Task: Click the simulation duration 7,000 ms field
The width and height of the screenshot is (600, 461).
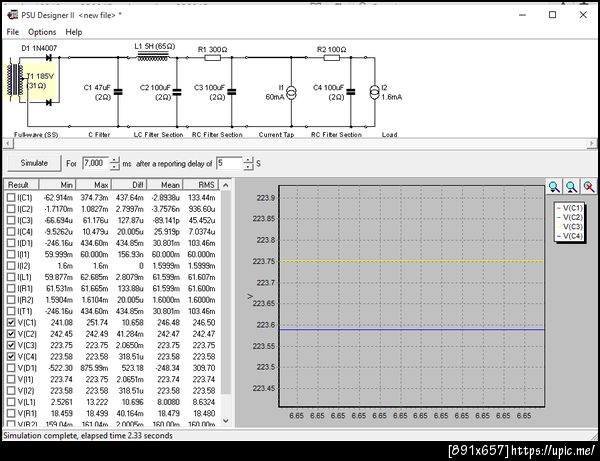Action: tap(96, 163)
